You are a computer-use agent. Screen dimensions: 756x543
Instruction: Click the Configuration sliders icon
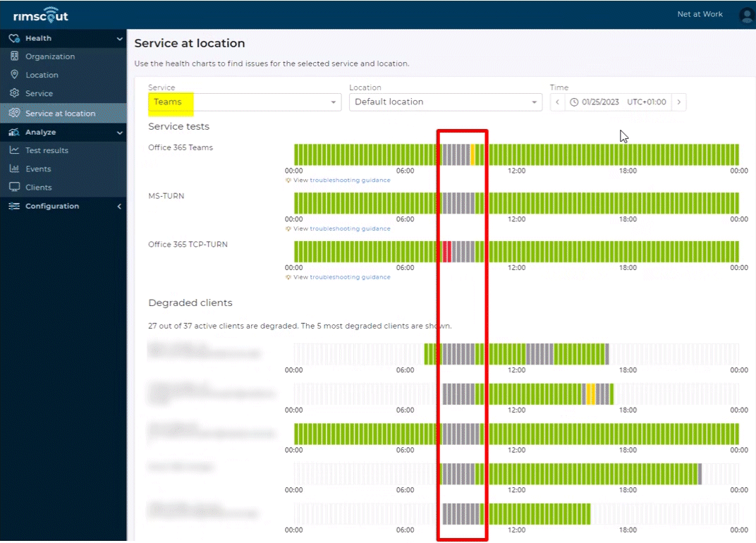pos(14,206)
